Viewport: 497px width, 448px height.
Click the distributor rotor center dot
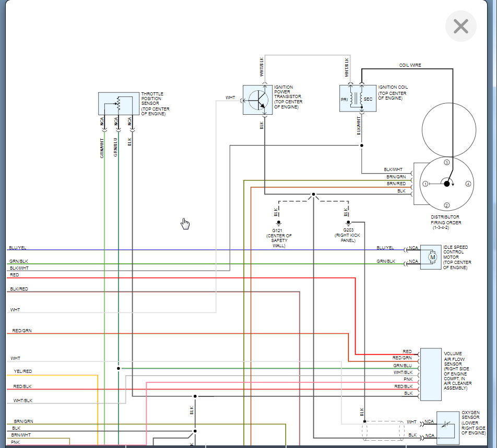(446, 184)
